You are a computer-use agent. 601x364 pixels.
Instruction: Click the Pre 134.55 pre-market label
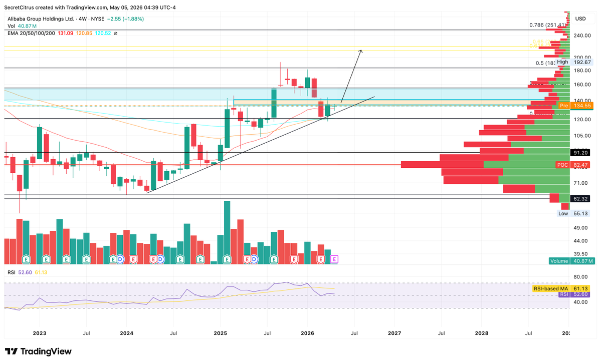click(x=576, y=105)
